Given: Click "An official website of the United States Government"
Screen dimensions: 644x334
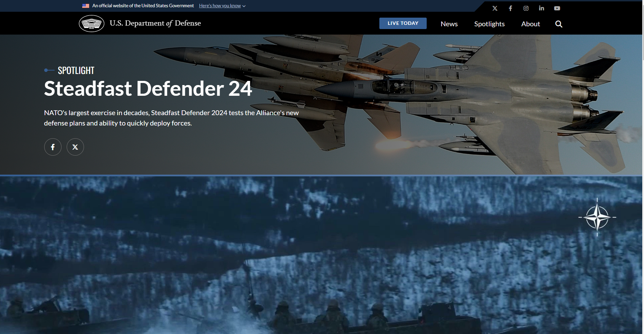Looking at the screenshot, I should 143,6.
